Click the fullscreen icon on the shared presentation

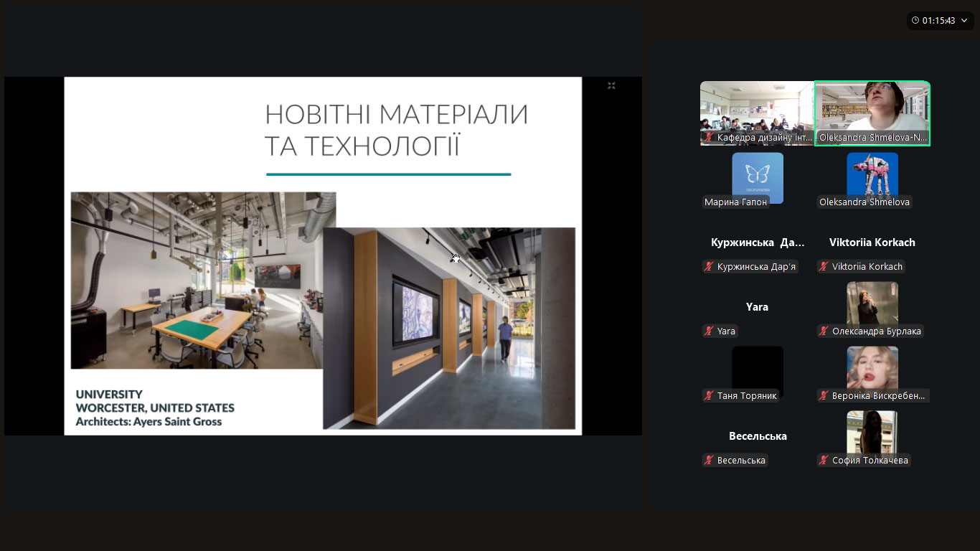[611, 85]
